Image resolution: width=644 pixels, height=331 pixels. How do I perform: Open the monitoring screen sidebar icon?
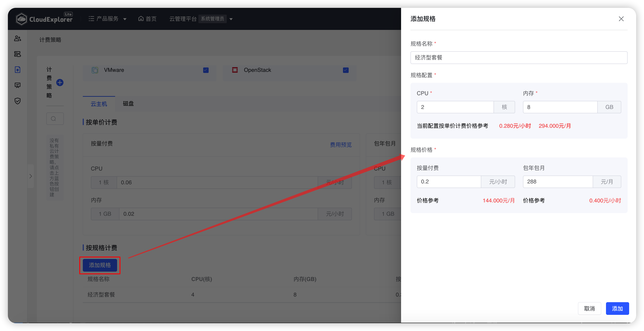(17, 85)
